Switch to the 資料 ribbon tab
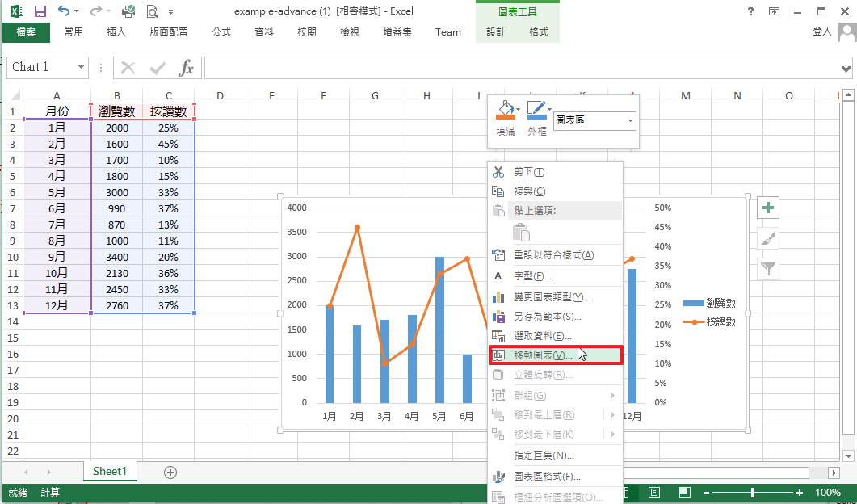The image size is (857, 504). [x=264, y=32]
